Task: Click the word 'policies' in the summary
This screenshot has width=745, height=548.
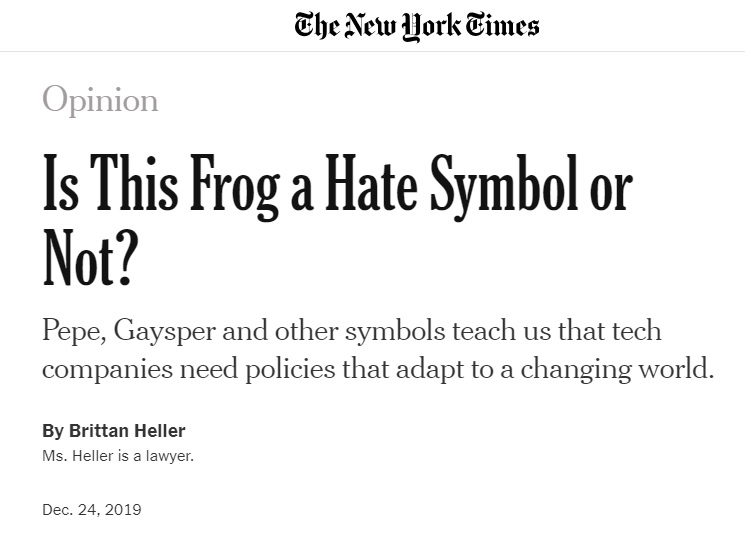Action: point(290,369)
